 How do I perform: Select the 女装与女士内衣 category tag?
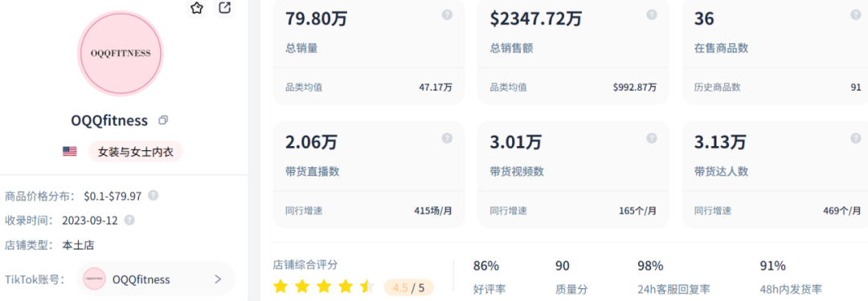(136, 152)
